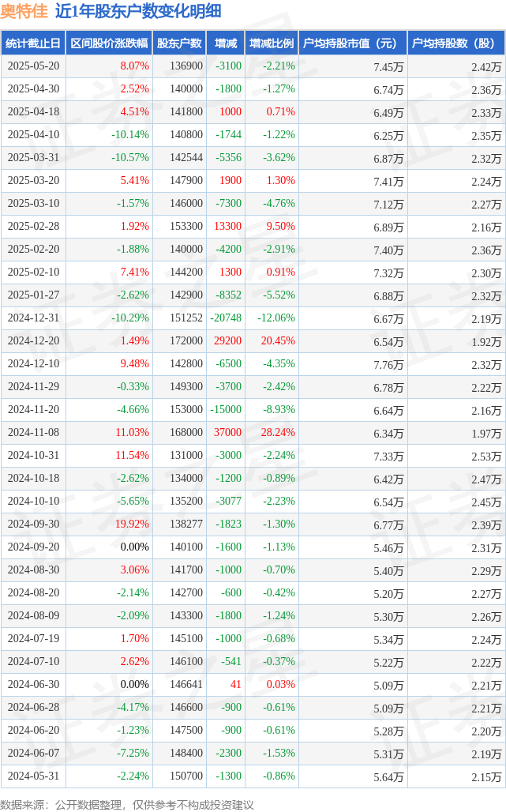The width and height of the screenshot is (506, 812).
Task: Click the 29200 increase value
Action: point(227,340)
